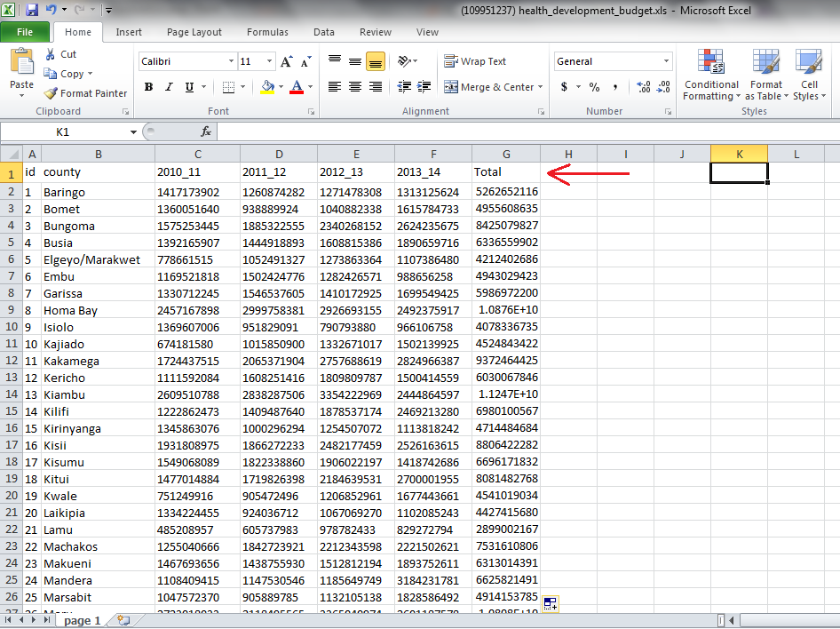840x629 pixels.
Task: Click the Insert Function fx icon
Action: [x=206, y=131]
